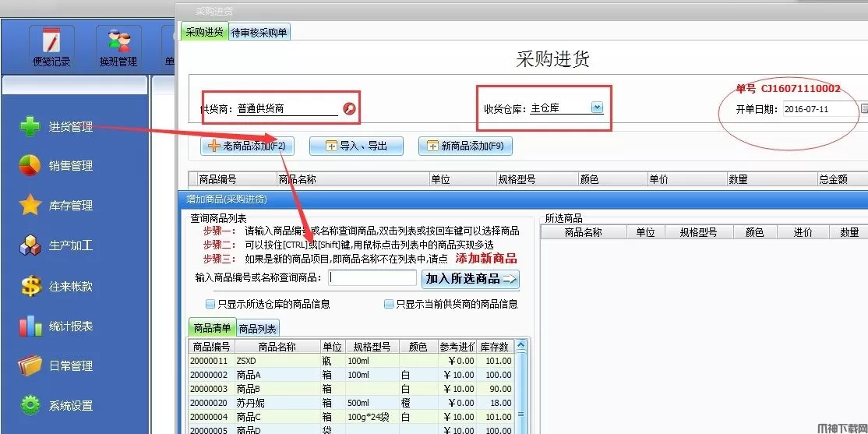Click 商品编号 header in product list

click(211, 347)
